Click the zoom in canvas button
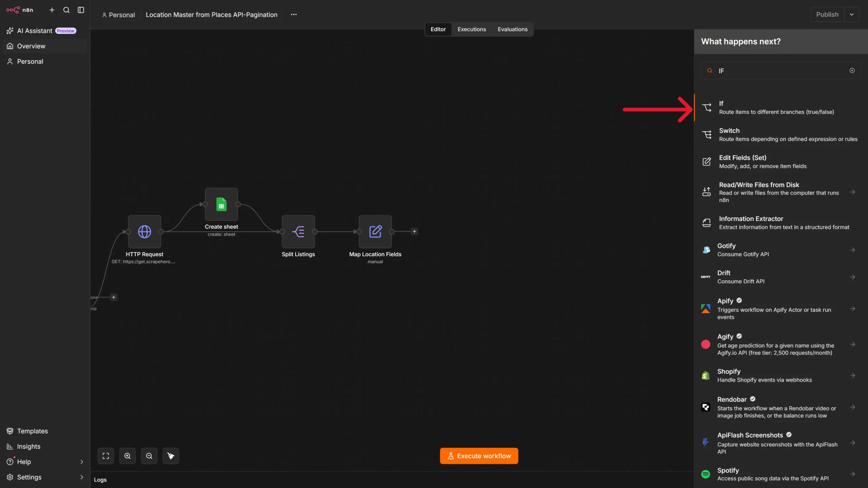Screen dimensions: 868x488 127,456
